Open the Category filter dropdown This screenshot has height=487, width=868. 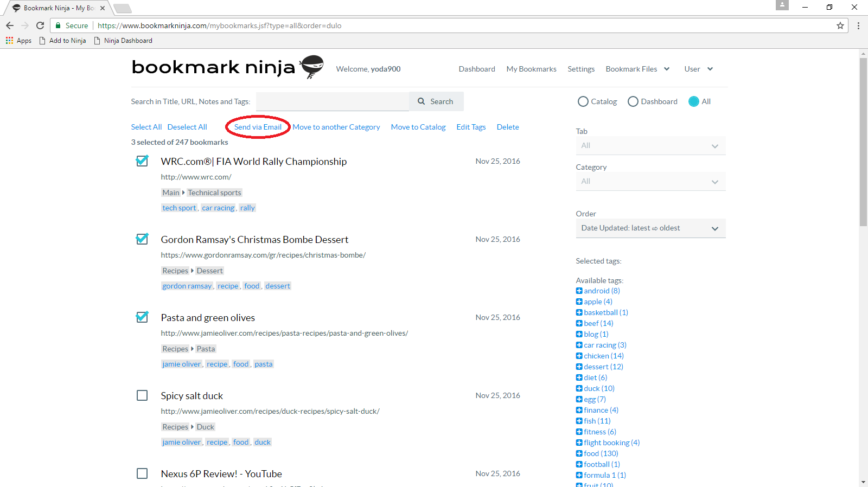pyautogui.click(x=650, y=181)
